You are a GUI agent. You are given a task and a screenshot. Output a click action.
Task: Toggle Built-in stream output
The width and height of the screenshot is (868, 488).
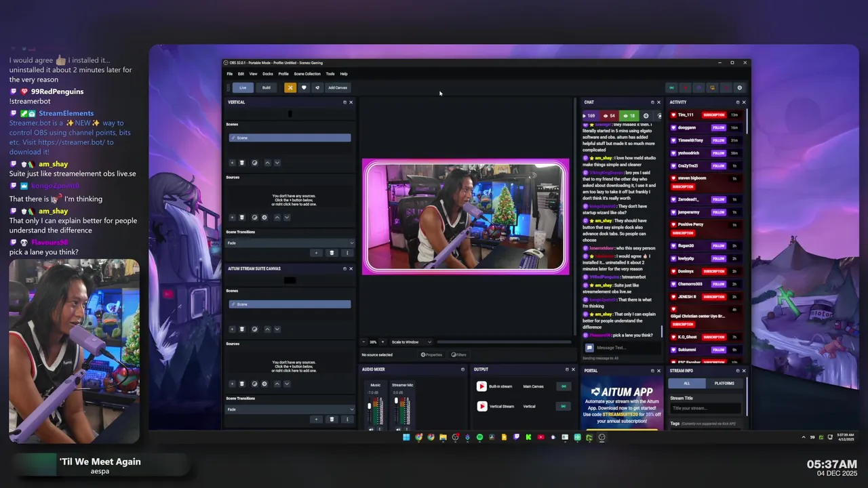[563, 386]
